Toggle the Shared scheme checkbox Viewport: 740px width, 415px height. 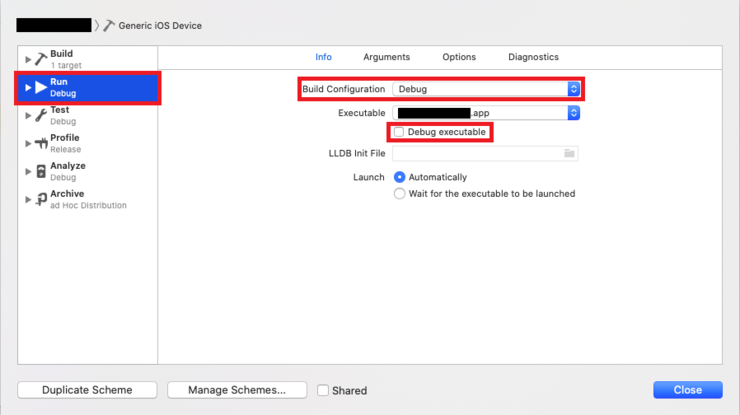click(323, 390)
